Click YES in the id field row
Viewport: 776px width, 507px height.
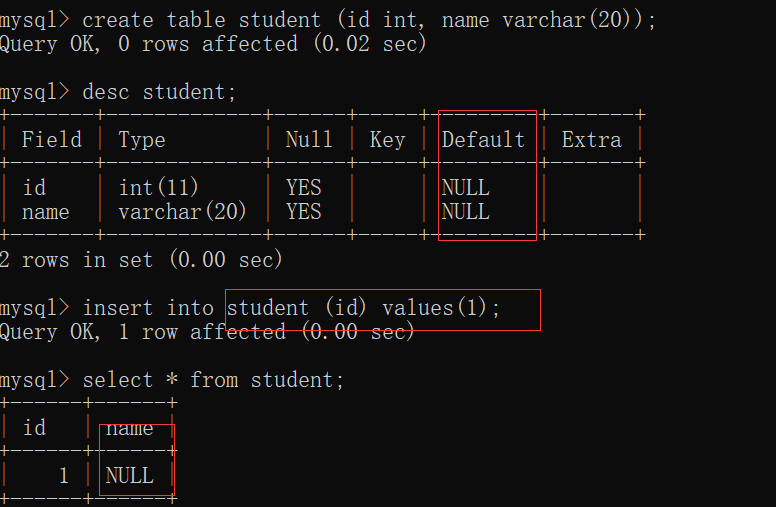click(304, 188)
